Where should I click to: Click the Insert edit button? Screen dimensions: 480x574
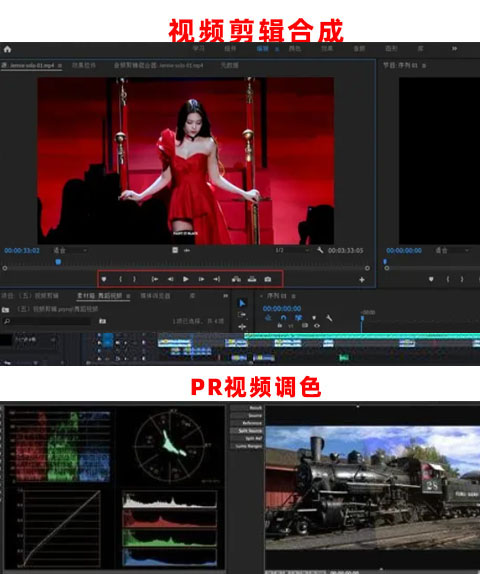(236, 279)
